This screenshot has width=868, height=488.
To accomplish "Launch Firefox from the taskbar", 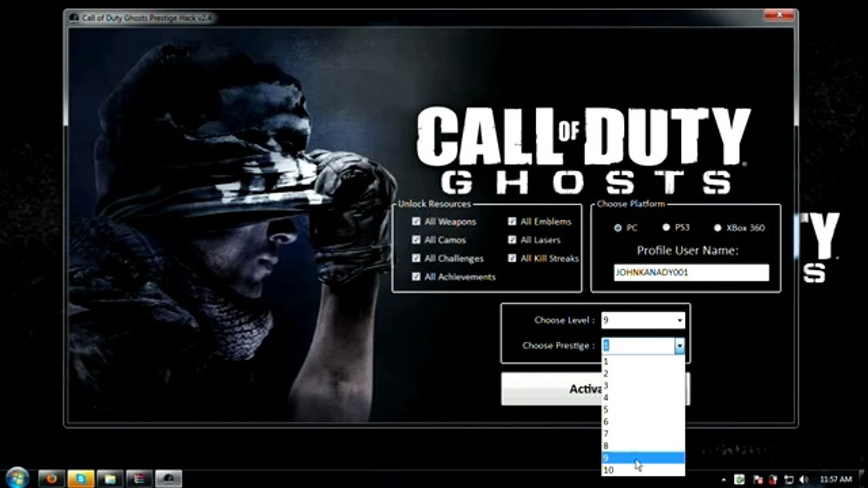I will click(52, 479).
